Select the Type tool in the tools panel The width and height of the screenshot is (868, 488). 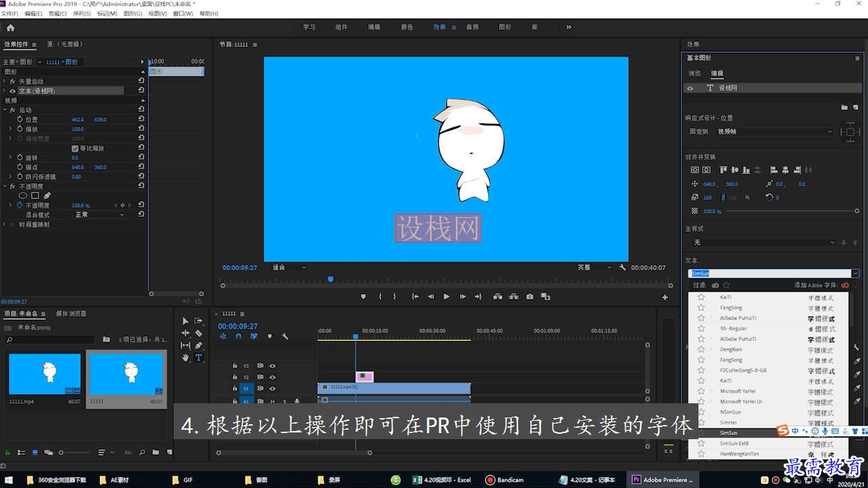[199, 357]
